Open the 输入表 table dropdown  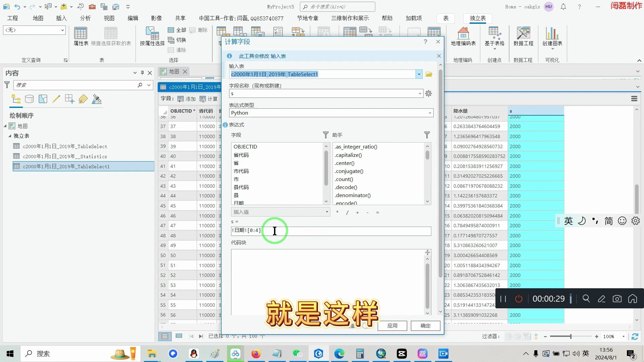point(419,74)
